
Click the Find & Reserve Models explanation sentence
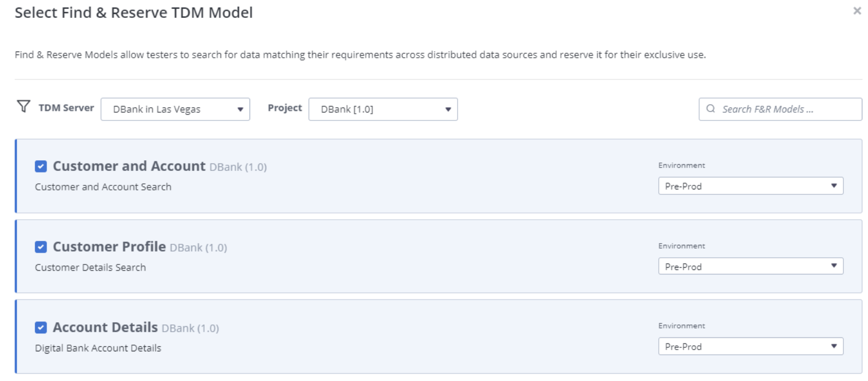click(361, 55)
